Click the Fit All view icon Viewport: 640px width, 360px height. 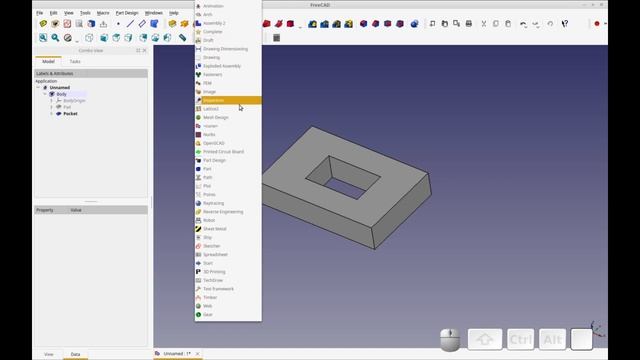click(x=43, y=38)
